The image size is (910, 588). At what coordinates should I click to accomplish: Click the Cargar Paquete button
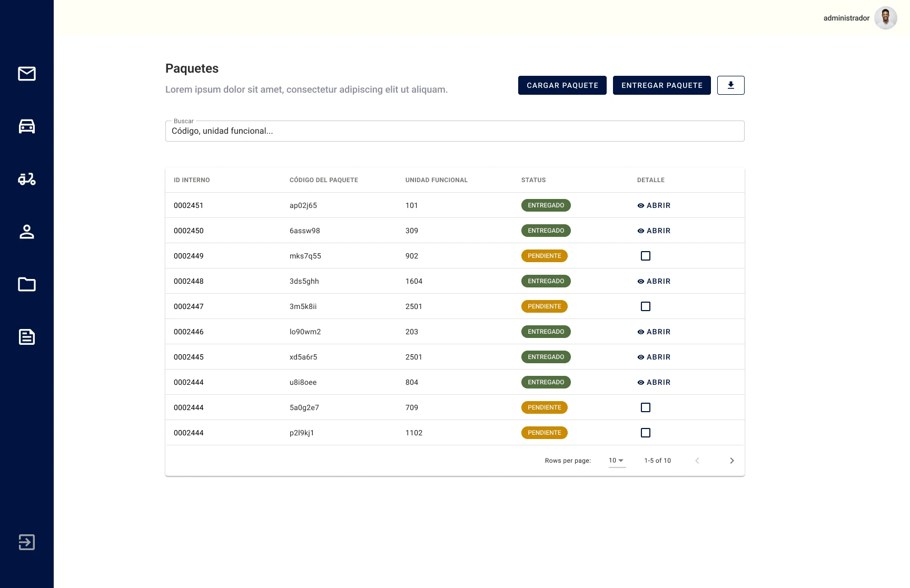click(x=562, y=85)
